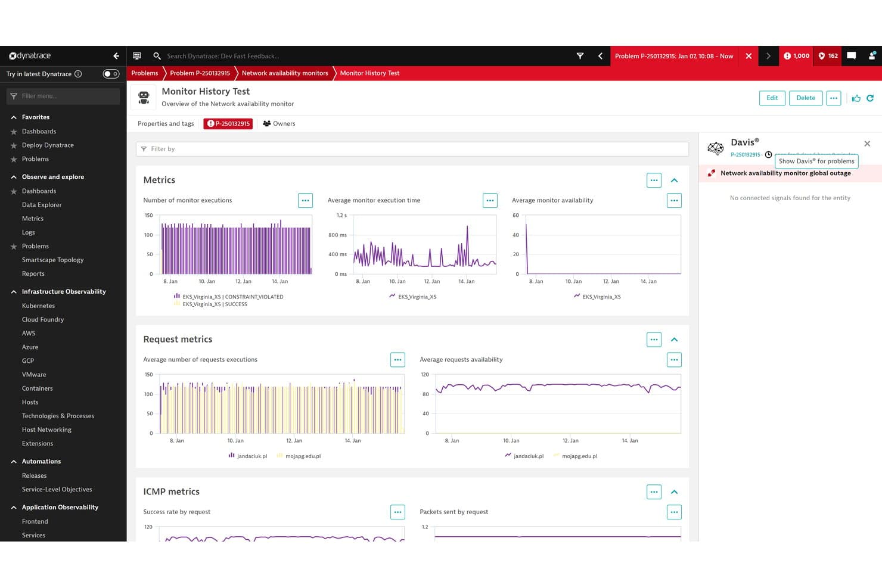Toggle the EKS_Virginia_XS | SUCCESS legend series
This screenshot has height=588, width=882.
(x=210, y=304)
